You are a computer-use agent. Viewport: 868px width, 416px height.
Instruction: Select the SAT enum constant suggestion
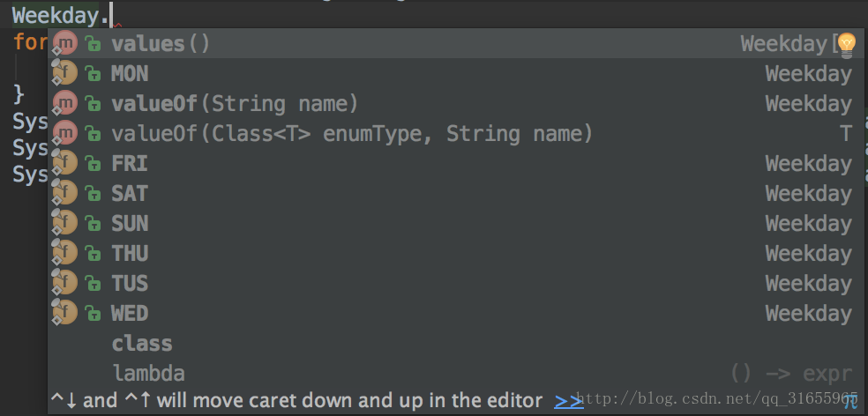click(x=453, y=194)
